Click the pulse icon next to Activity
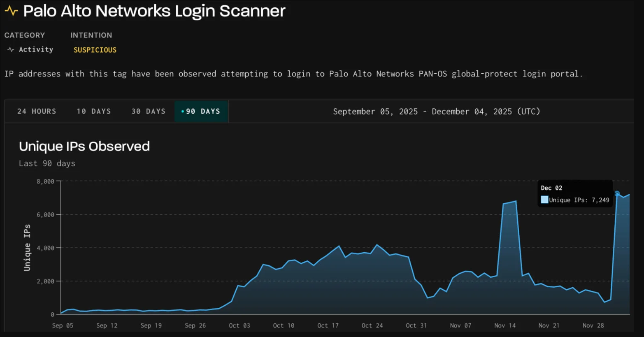This screenshot has width=644, height=337. click(11, 50)
